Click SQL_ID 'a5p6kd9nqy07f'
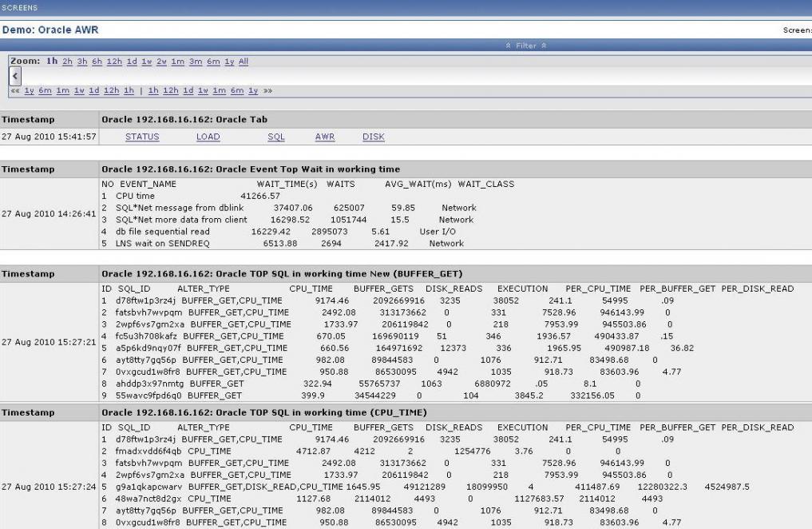Viewport: 812px width, 529px height. tap(148, 348)
